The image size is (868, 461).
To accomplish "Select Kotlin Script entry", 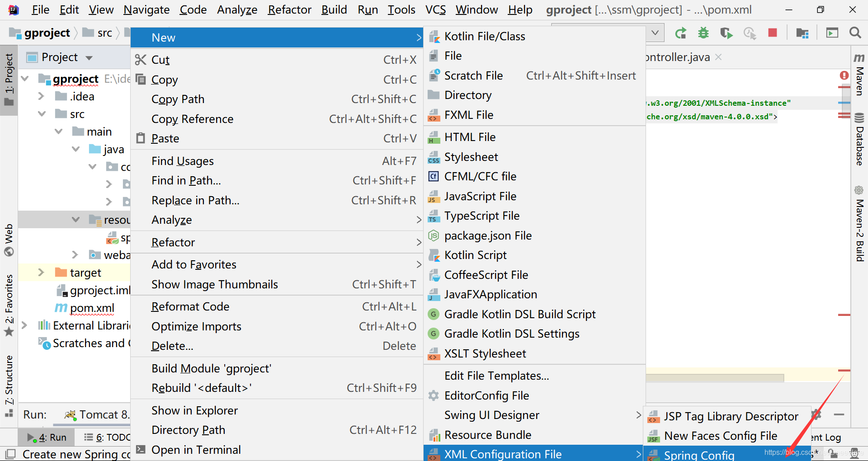I will pos(534,255).
